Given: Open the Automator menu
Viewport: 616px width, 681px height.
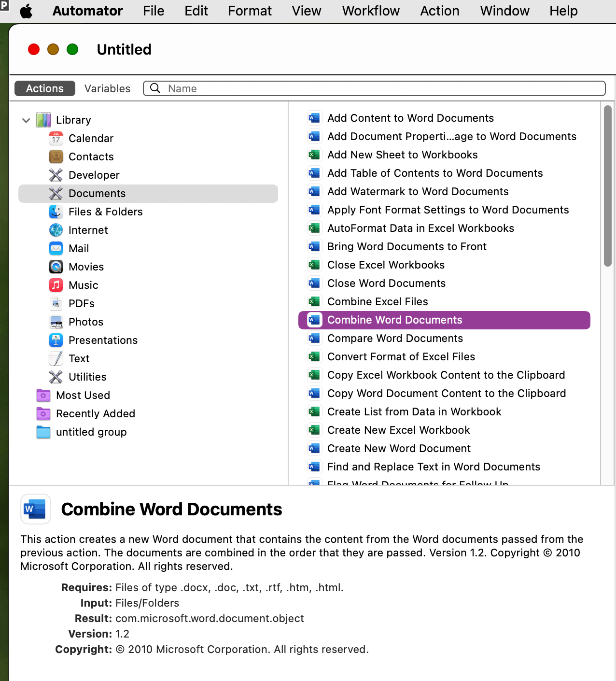Looking at the screenshot, I should pos(87,11).
